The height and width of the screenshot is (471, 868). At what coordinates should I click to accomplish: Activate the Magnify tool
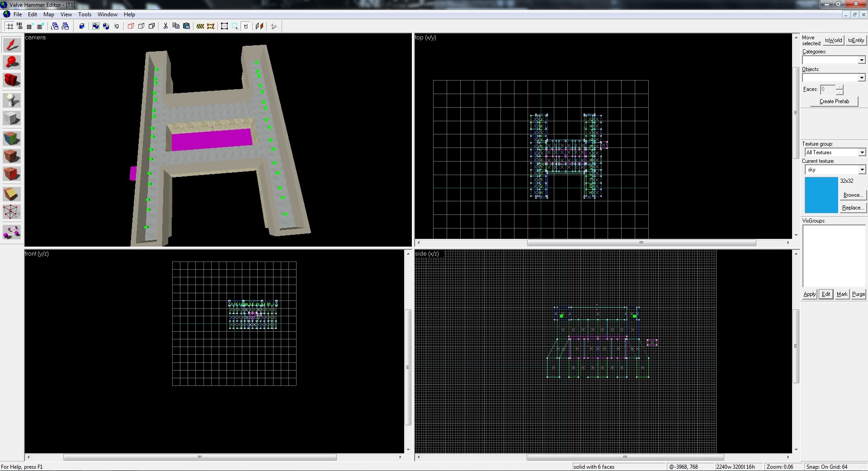(x=11, y=62)
